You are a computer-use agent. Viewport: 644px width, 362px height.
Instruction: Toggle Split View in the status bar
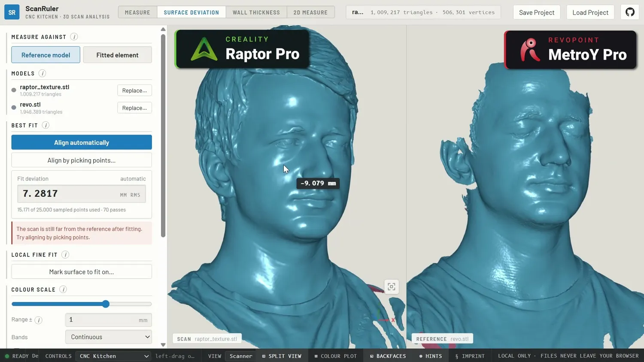point(282,356)
